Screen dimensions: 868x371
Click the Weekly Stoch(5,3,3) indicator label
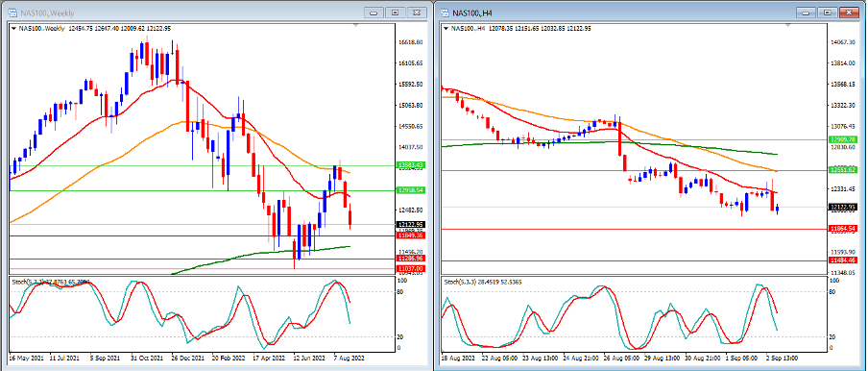tap(52, 282)
